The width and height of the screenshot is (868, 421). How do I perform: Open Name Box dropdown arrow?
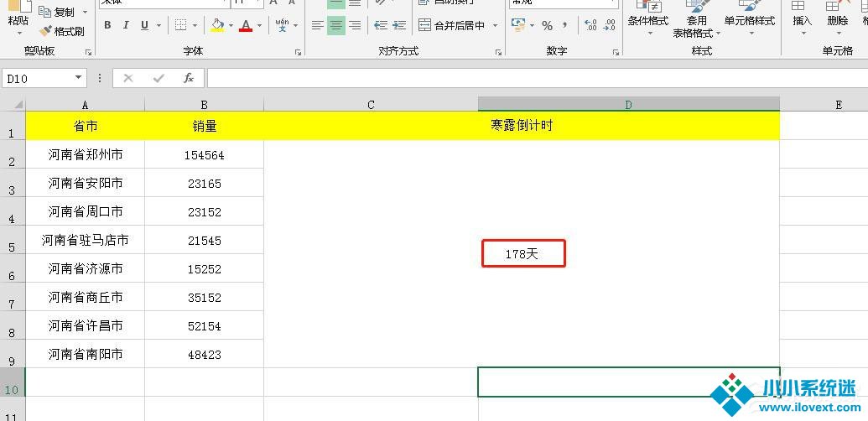pyautogui.click(x=79, y=78)
